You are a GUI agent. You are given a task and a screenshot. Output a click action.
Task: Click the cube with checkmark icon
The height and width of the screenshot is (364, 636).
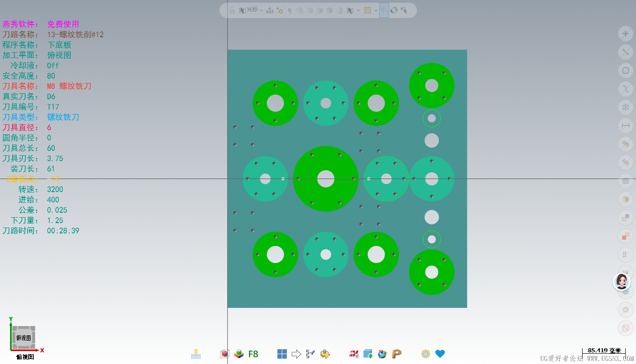pyautogui.click(x=300, y=10)
